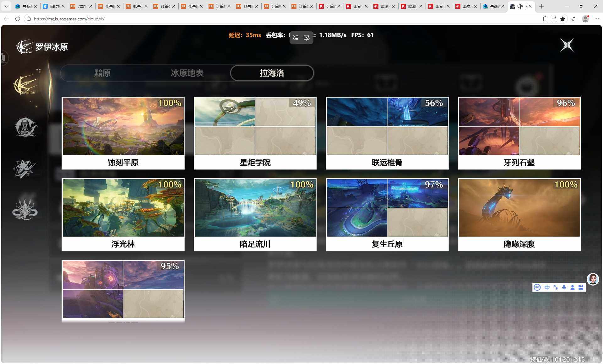Click the microphone voice input icon

point(564,287)
